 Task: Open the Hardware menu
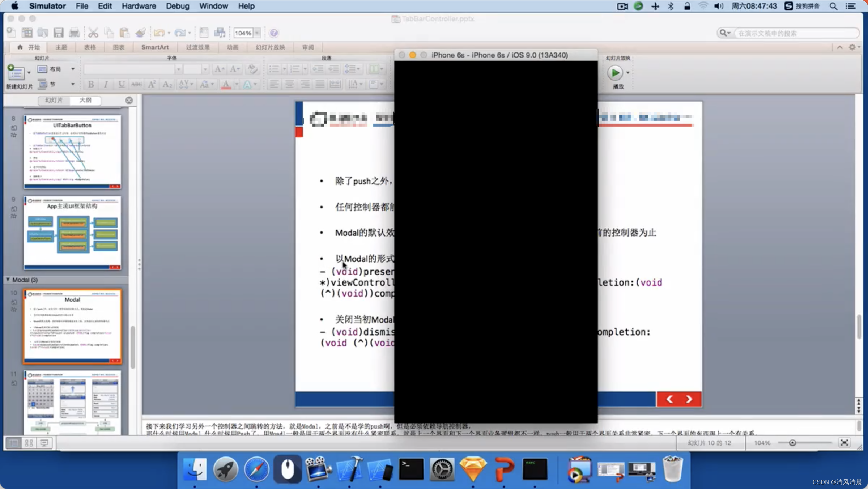[139, 6]
